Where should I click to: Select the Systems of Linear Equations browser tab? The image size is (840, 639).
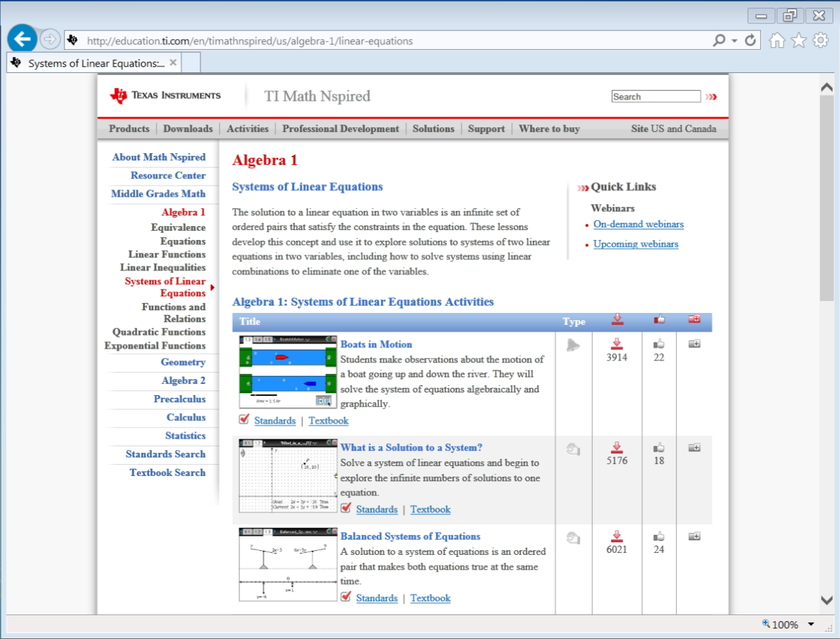point(93,63)
